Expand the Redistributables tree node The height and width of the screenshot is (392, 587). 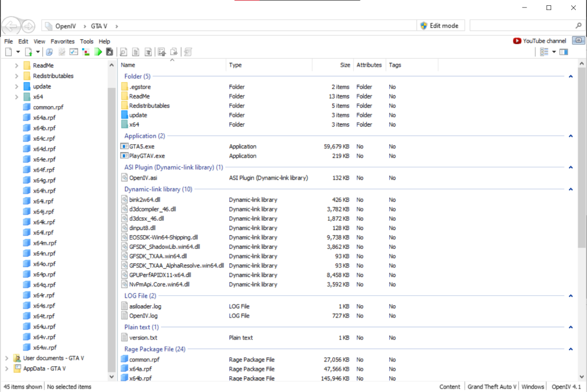click(x=16, y=76)
